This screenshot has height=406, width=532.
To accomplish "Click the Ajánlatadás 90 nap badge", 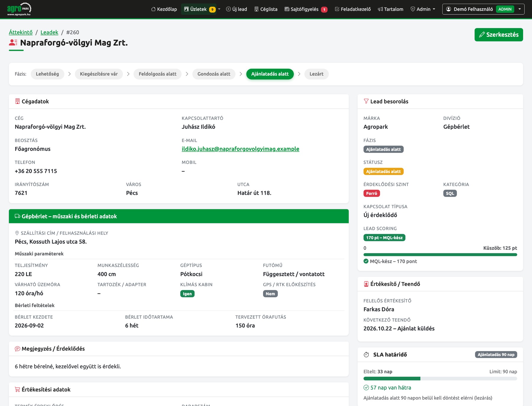I will (496, 355).
